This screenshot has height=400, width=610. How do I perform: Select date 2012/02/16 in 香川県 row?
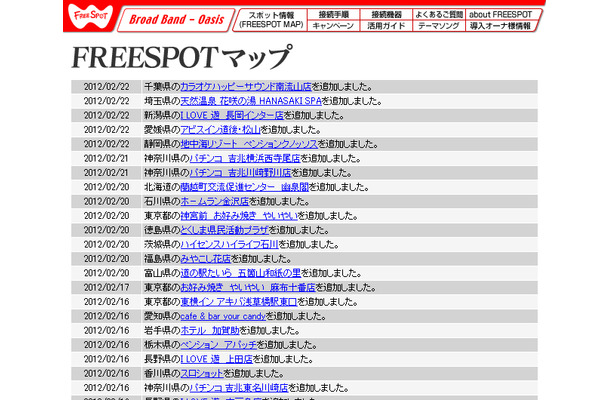(106, 374)
